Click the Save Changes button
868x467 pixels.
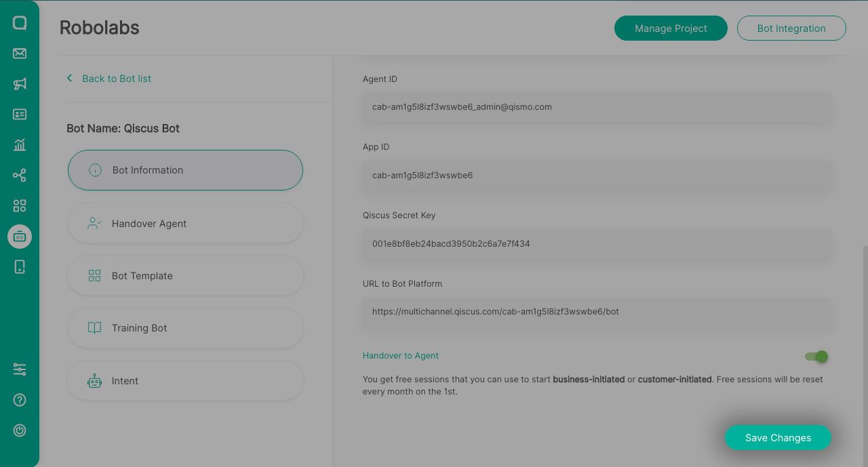point(778,438)
